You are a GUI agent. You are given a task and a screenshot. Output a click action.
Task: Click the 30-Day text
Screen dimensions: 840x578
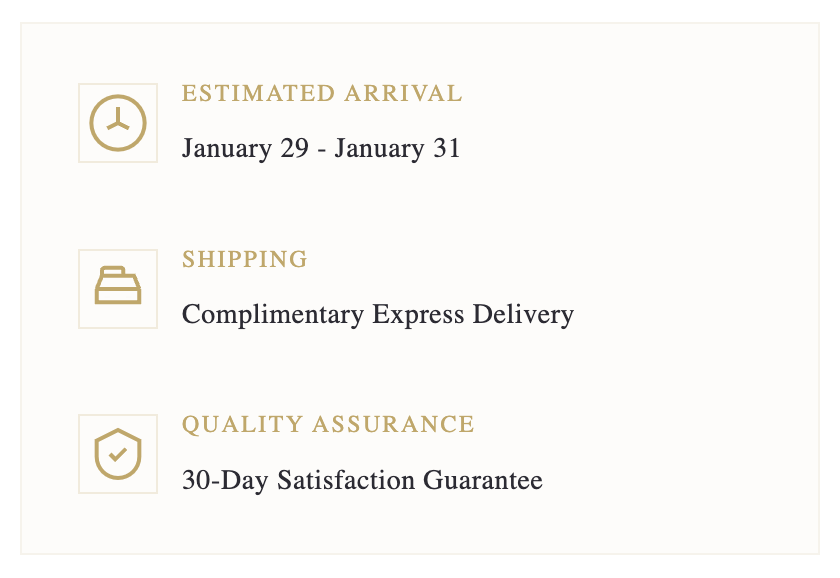(x=226, y=481)
